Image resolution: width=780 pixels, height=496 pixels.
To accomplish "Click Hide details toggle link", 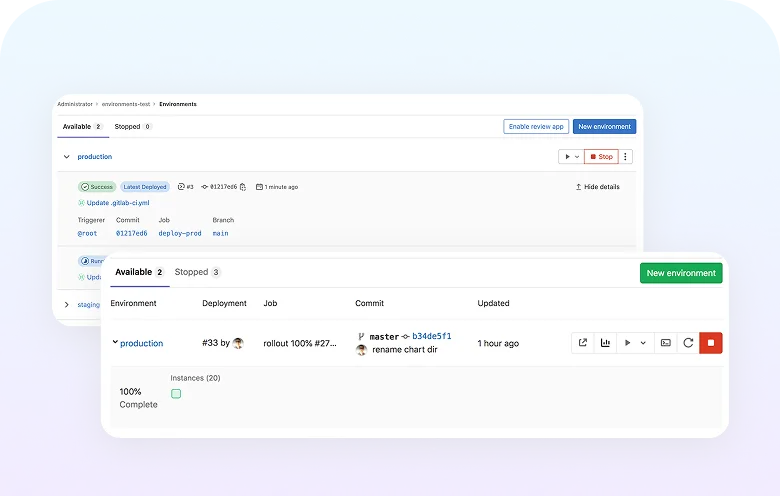I will pyautogui.click(x=597, y=187).
